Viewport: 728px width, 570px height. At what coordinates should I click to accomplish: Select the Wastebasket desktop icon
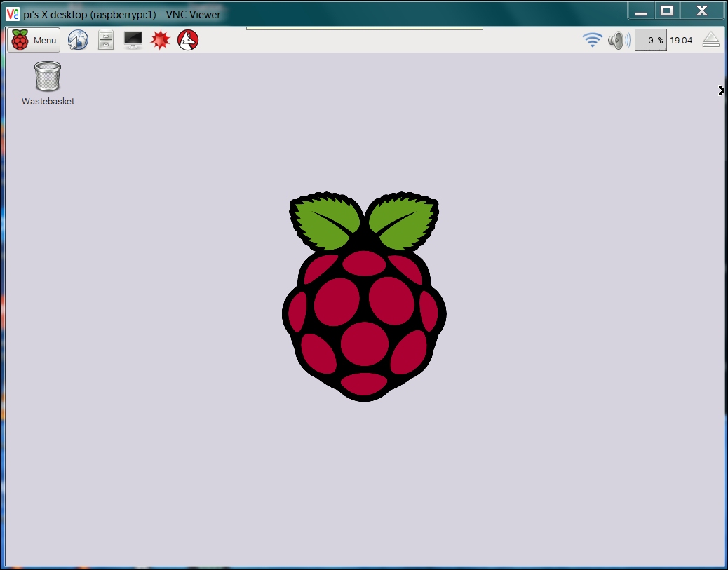48,83
